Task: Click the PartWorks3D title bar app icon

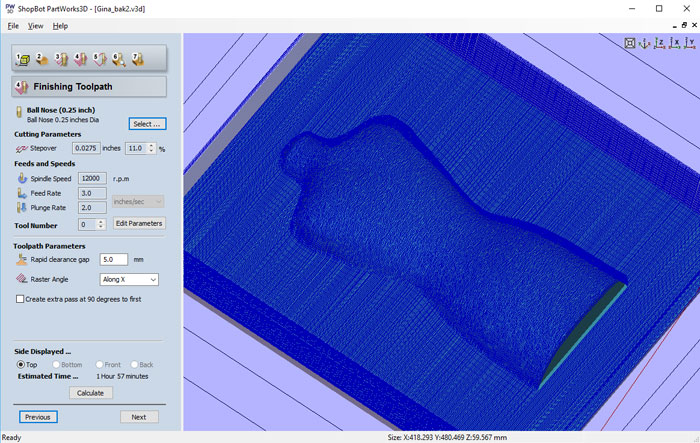Action: click(9, 8)
